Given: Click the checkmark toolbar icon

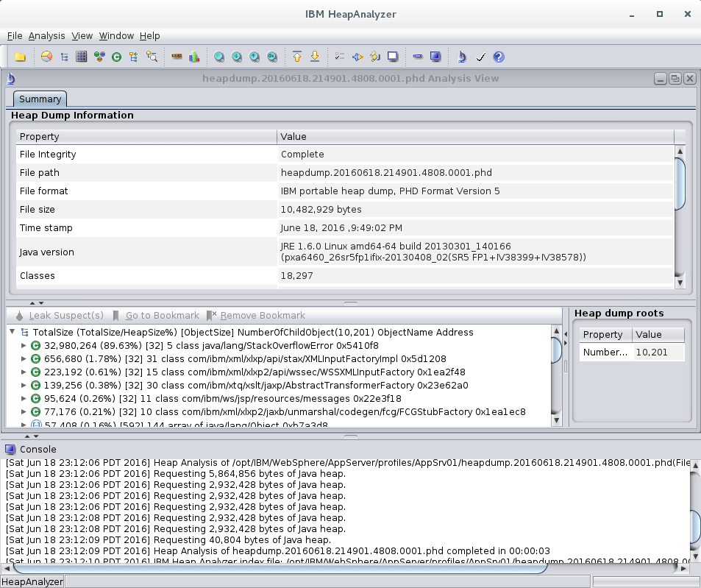Looking at the screenshot, I should click(480, 57).
